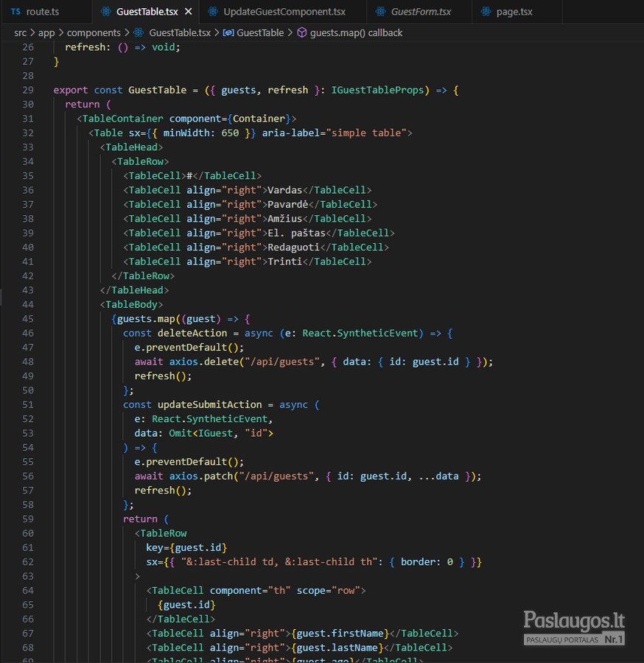Click the Amžius header text

pos(285,219)
